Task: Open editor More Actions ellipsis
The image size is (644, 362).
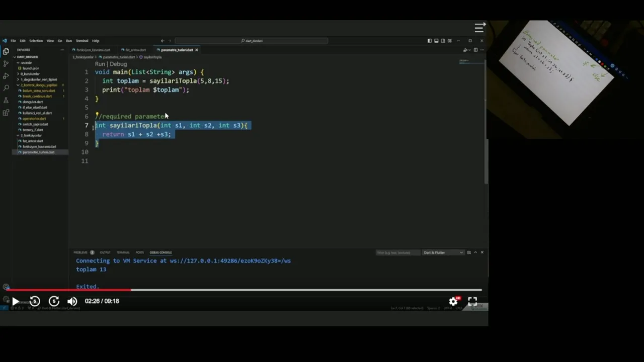Action: tap(482, 50)
